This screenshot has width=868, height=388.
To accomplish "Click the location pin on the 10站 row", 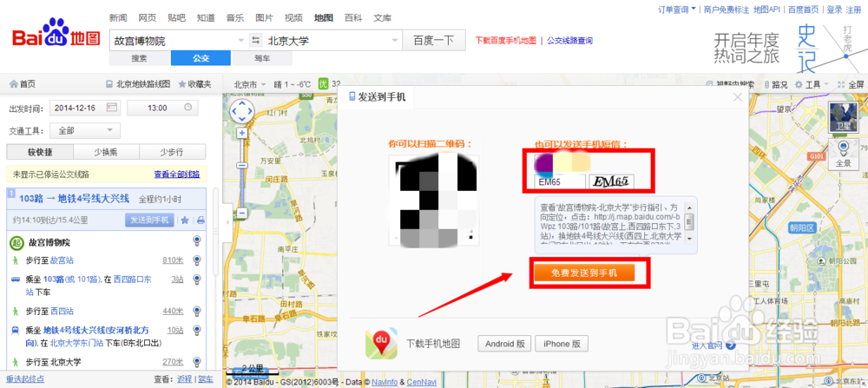I will (x=196, y=331).
